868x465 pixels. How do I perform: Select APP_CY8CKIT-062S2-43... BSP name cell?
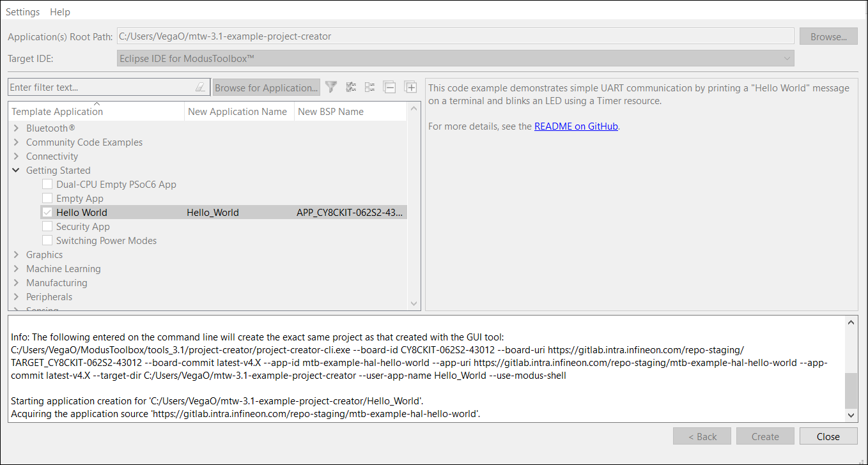tap(350, 212)
